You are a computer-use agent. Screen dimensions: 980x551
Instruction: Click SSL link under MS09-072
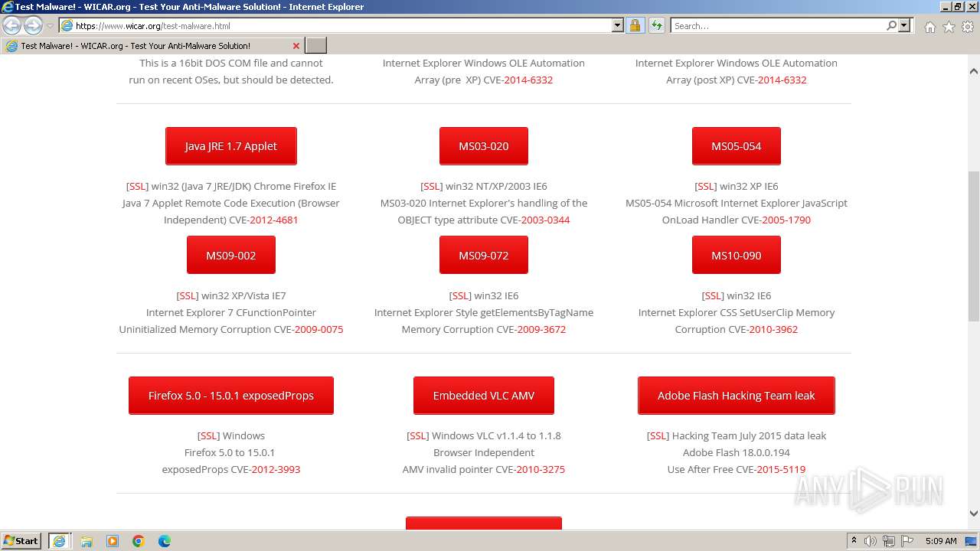tap(460, 295)
